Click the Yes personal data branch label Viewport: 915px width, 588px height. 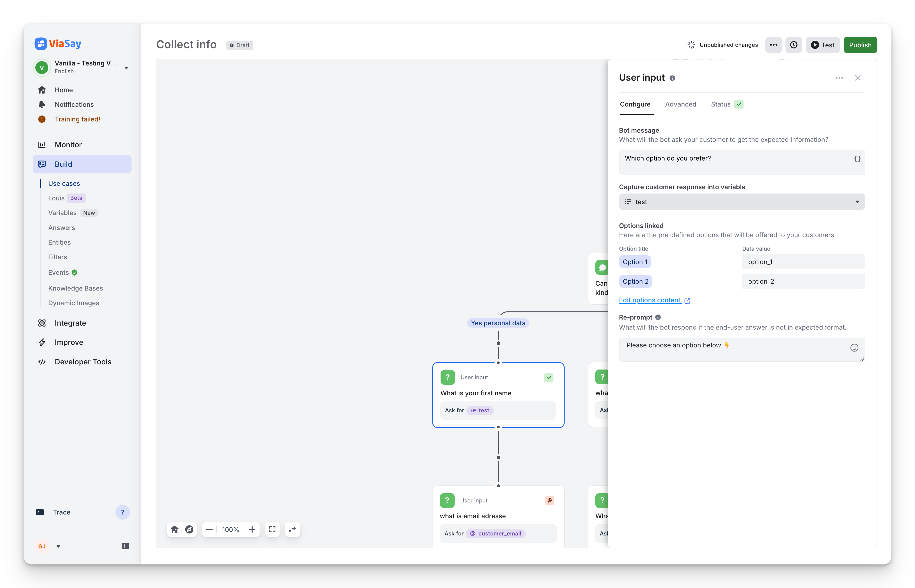coord(498,323)
